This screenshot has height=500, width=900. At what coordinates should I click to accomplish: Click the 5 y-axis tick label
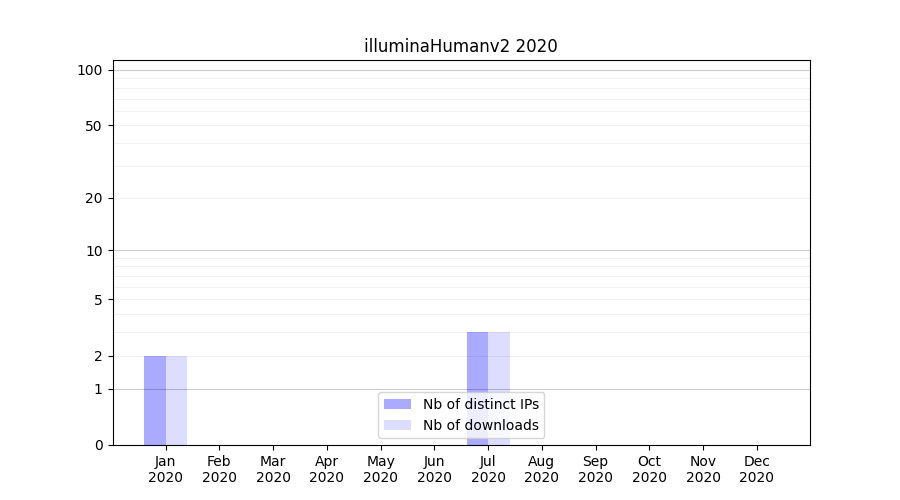(97, 300)
